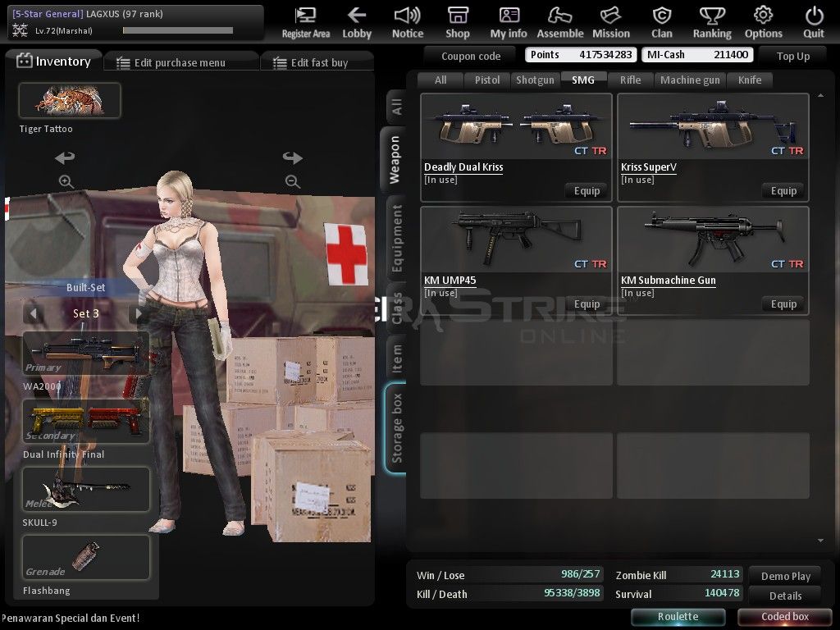Switch to previous built set
Screen dimensions: 840x630
(x=34, y=313)
